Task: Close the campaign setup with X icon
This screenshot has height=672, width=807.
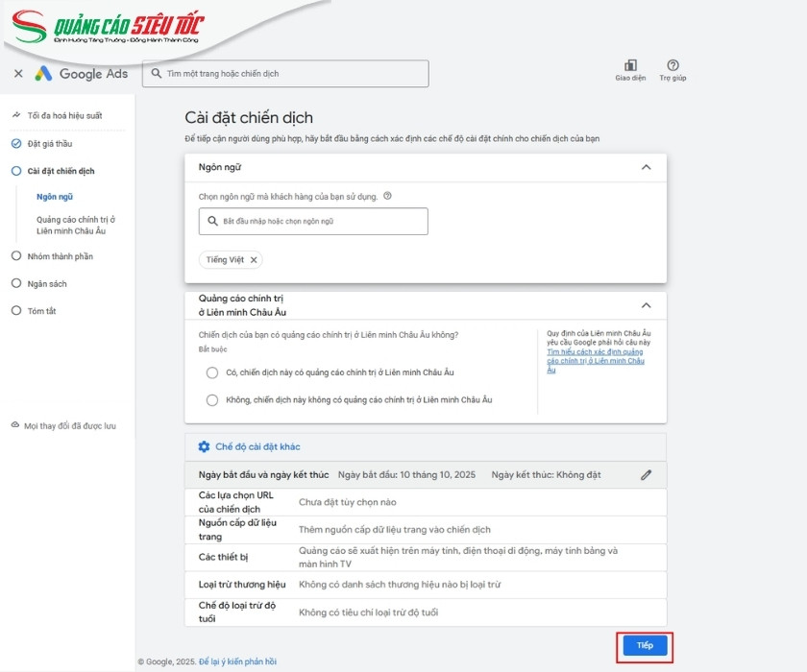Action: click(x=18, y=74)
